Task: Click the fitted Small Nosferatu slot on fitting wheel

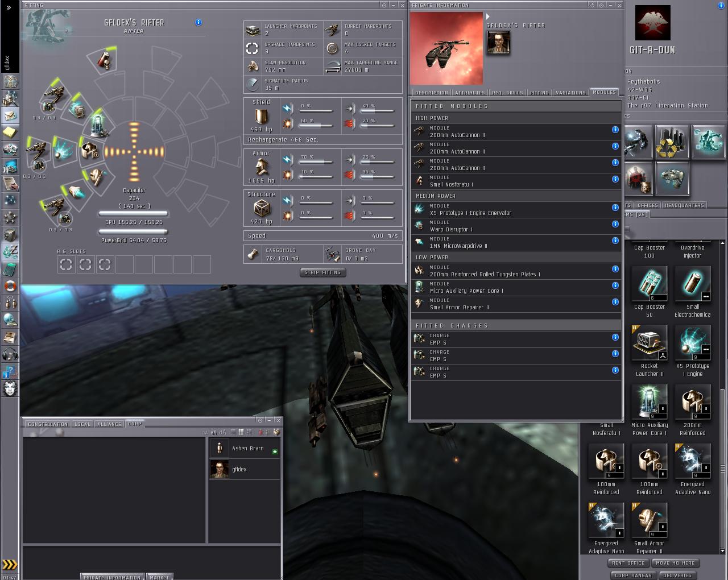Action: pos(104,60)
